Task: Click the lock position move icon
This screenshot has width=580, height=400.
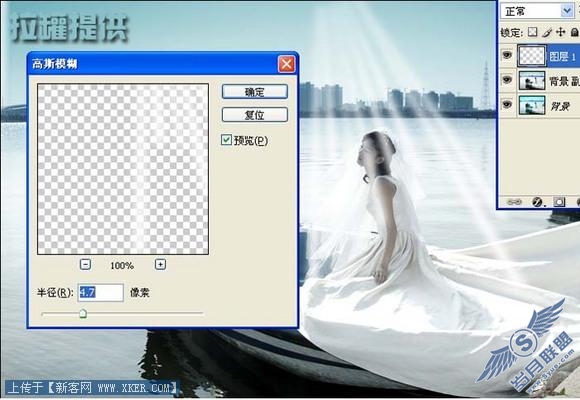Action: (x=561, y=32)
